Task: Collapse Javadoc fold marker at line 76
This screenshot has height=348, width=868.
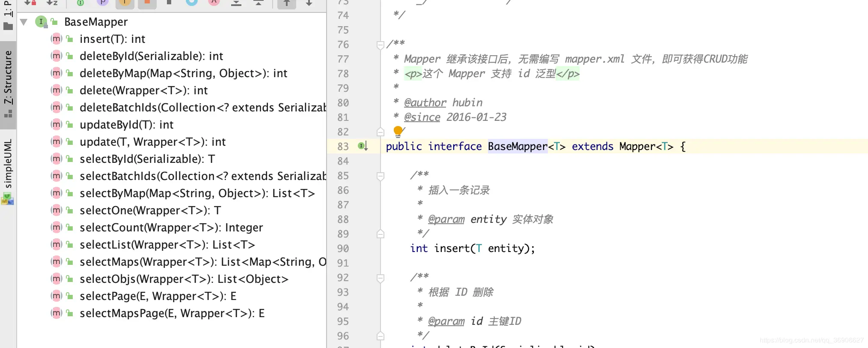Action: tap(380, 45)
